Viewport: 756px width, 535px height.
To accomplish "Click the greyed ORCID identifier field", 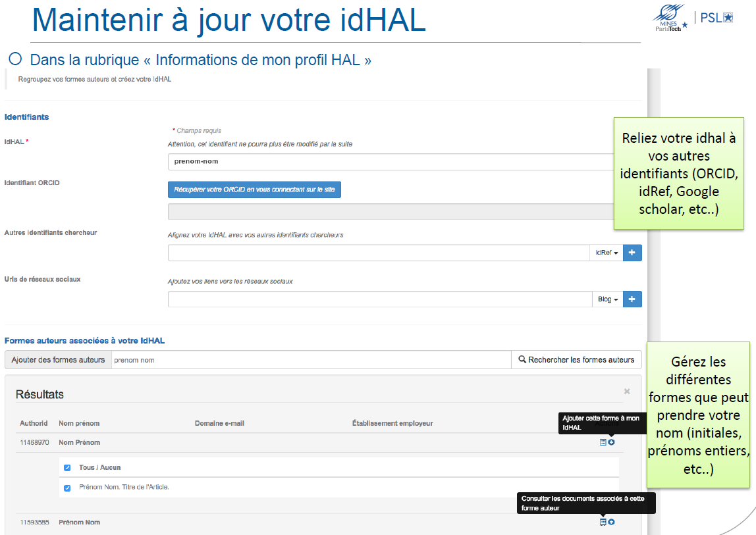I will (391, 212).
